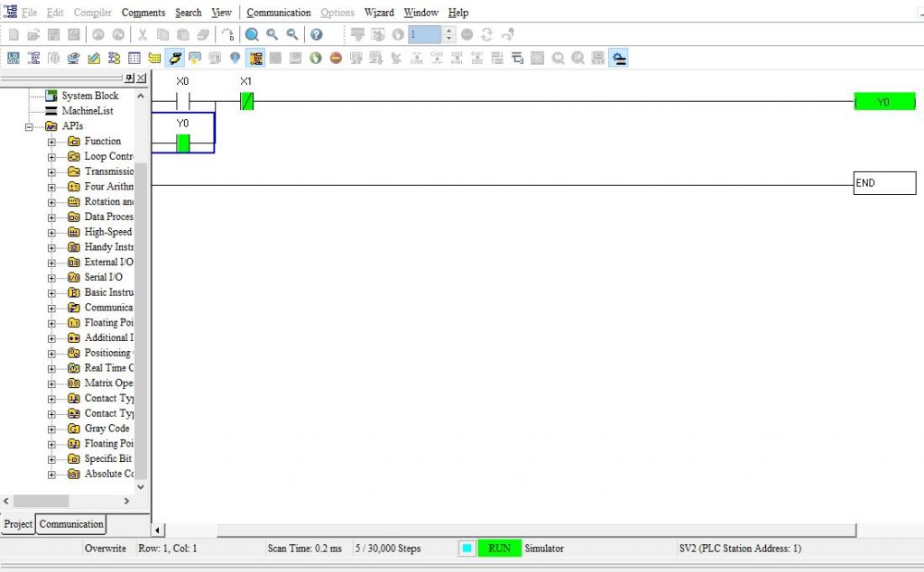Expand the Data Processing tree node
This screenshot has width=924, height=572.
[x=52, y=217]
